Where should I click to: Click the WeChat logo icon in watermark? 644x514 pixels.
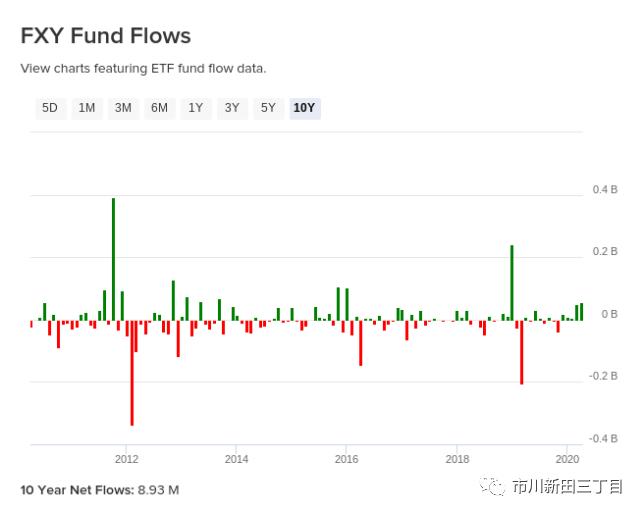pos(493,487)
